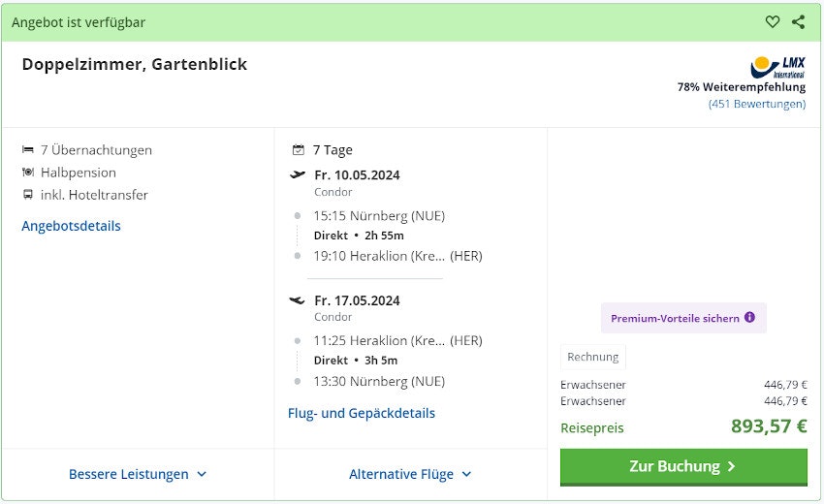Open the Angebotsdetails link
Image resolution: width=824 pixels, height=504 pixels.
tap(71, 226)
